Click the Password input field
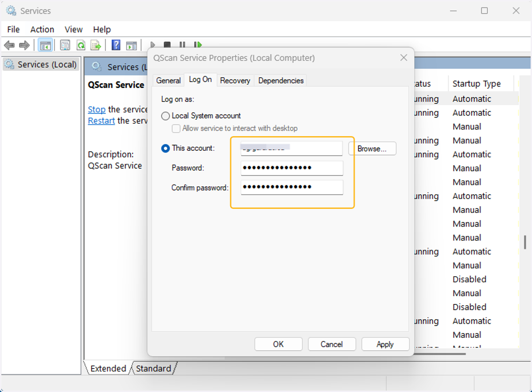The image size is (532, 392). point(292,168)
